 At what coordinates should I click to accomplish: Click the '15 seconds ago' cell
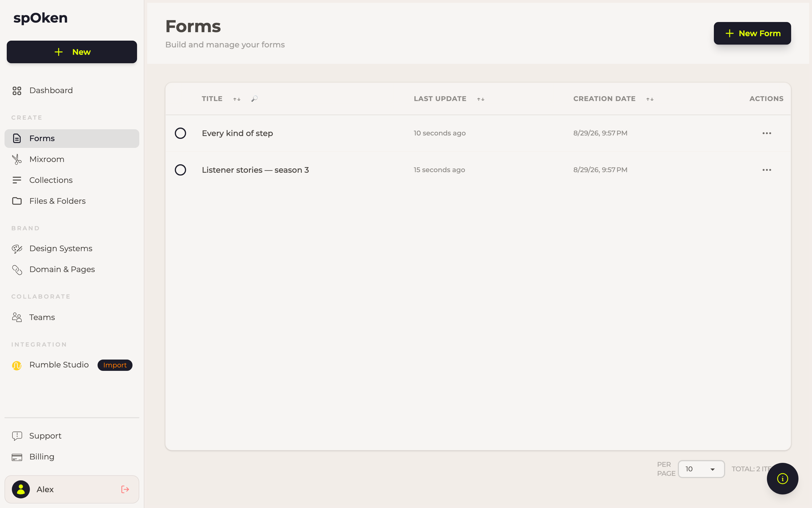(x=439, y=170)
